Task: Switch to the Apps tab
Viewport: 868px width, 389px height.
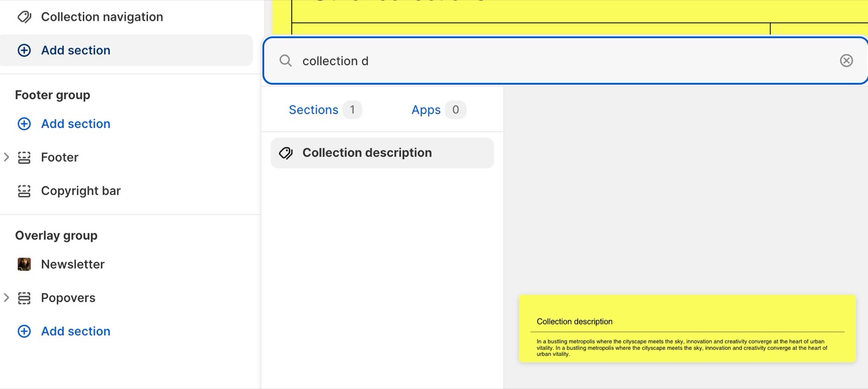Action: tap(438, 110)
